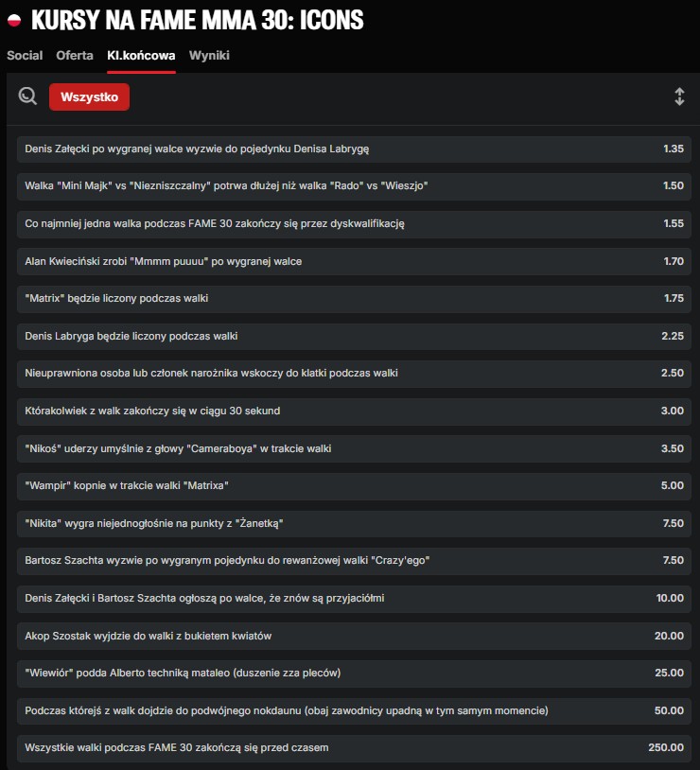Click the Polish flag icon
This screenshot has height=770, width=700.
[x=14, y=20]
